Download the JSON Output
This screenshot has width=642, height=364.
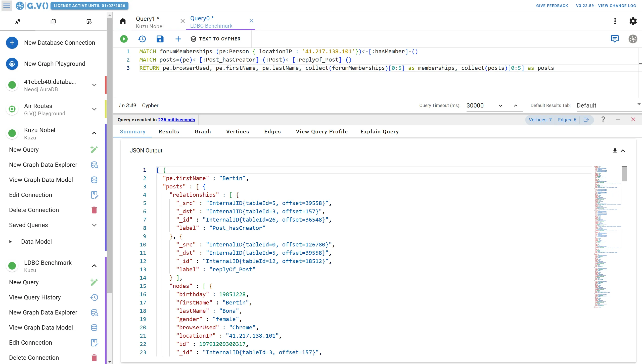click(x=615, y=151)
